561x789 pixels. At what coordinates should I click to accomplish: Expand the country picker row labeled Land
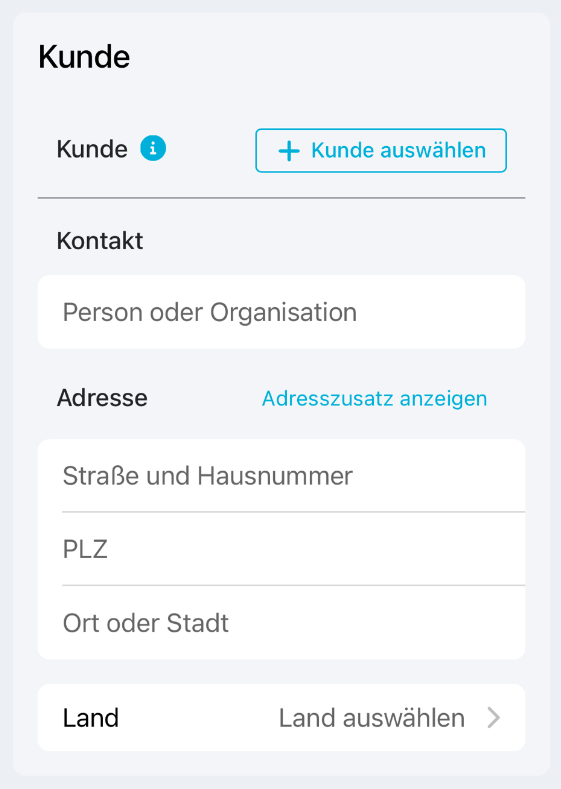click(x=281, y=718)
